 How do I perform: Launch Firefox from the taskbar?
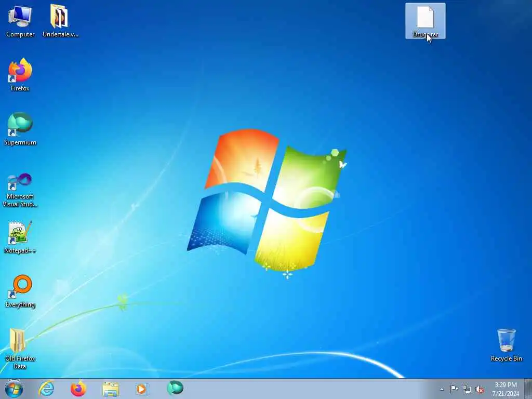pos(78,389)
